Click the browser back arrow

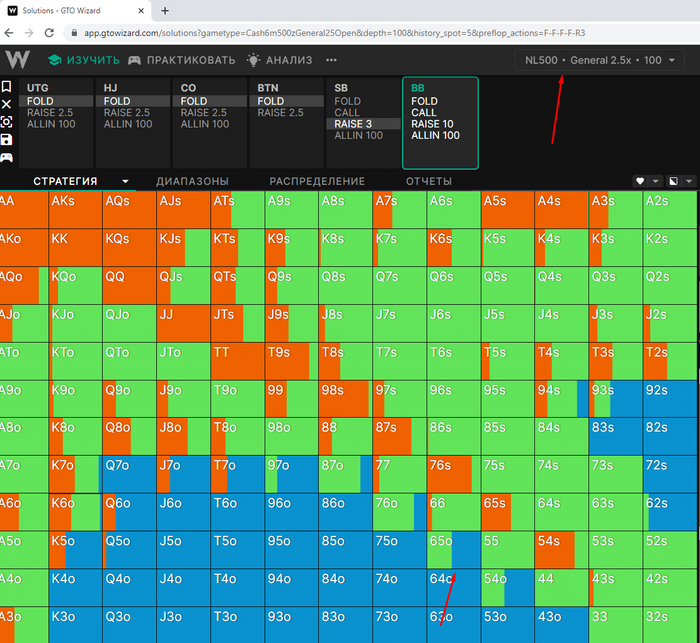click(9, 33)
